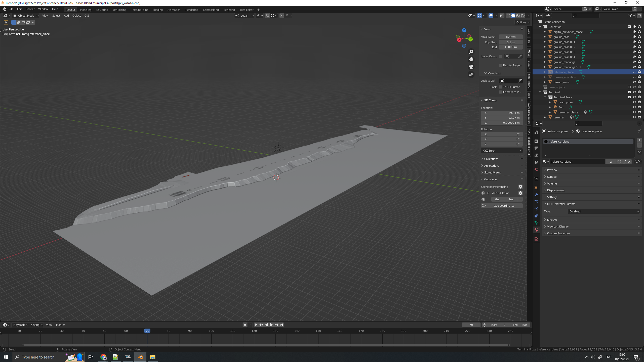Open the Object Data properties triangle icon
The height and width of the screenshot is (362, 644).
click(536, 223)
